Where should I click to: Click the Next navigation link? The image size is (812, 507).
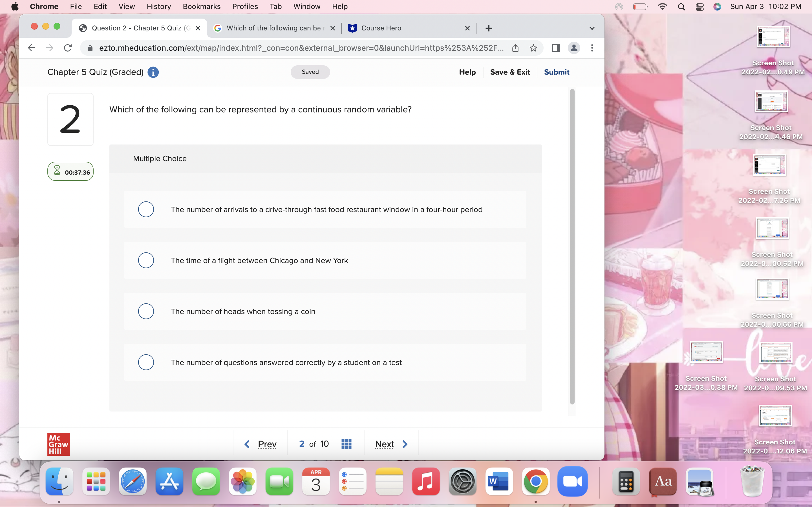(x=385, y=444)
